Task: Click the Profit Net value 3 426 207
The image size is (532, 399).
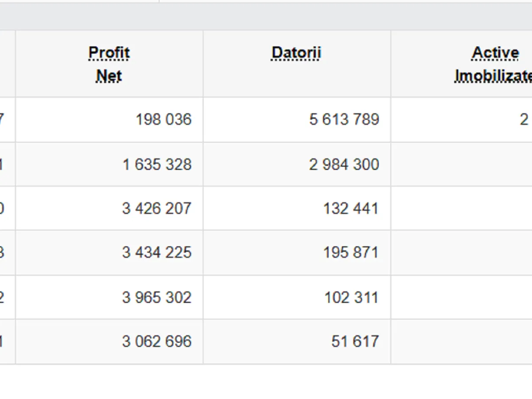Action: coord(157,208)
